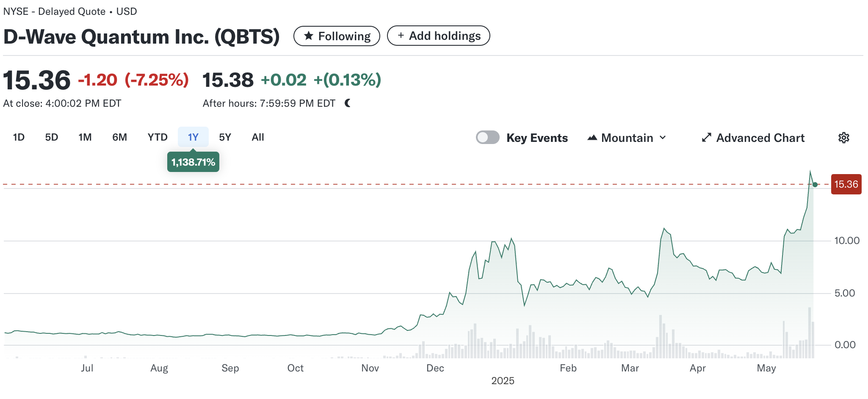This screenshot has height=399, width=868.
Task: Click the 2025 year axis label
Action: coord(503,381)
